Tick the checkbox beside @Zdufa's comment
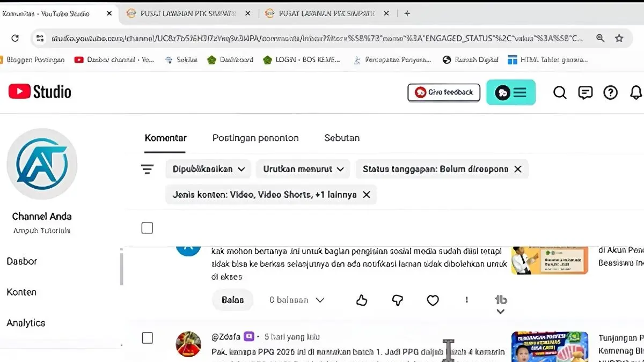This screenshot has width=644, height=362. point(147,338)
